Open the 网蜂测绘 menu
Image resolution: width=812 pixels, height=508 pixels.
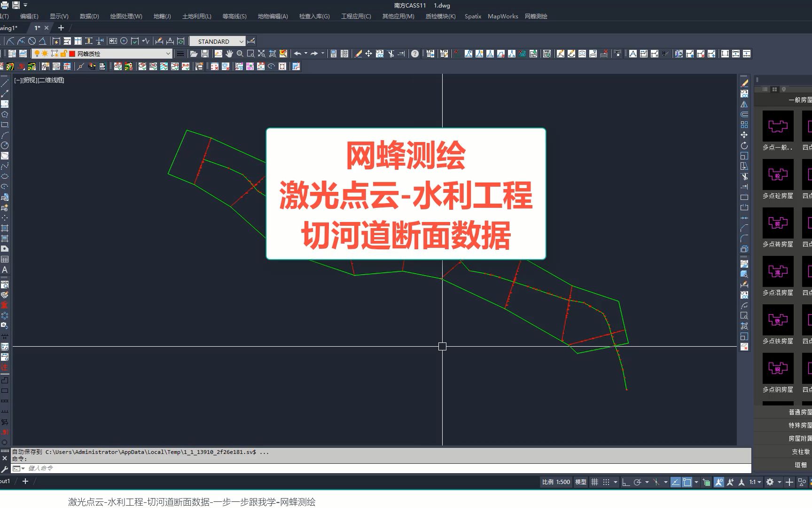[536, 16]
